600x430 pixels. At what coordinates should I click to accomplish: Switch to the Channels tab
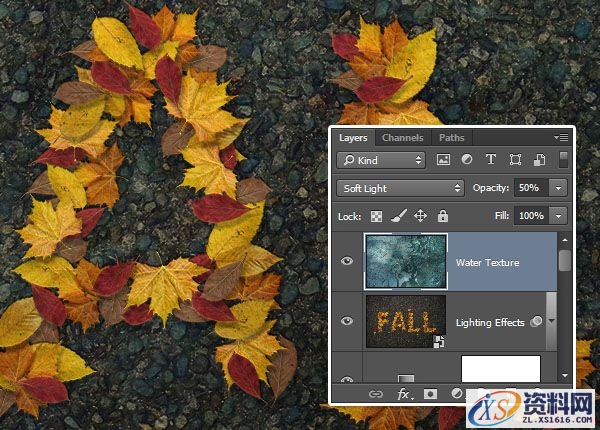tap(403, 138)
